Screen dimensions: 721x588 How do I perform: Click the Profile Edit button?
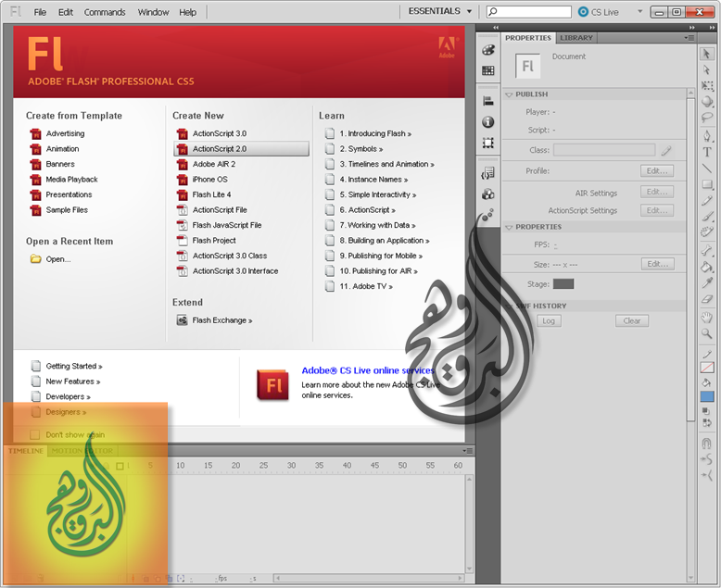tap(657, 171)
